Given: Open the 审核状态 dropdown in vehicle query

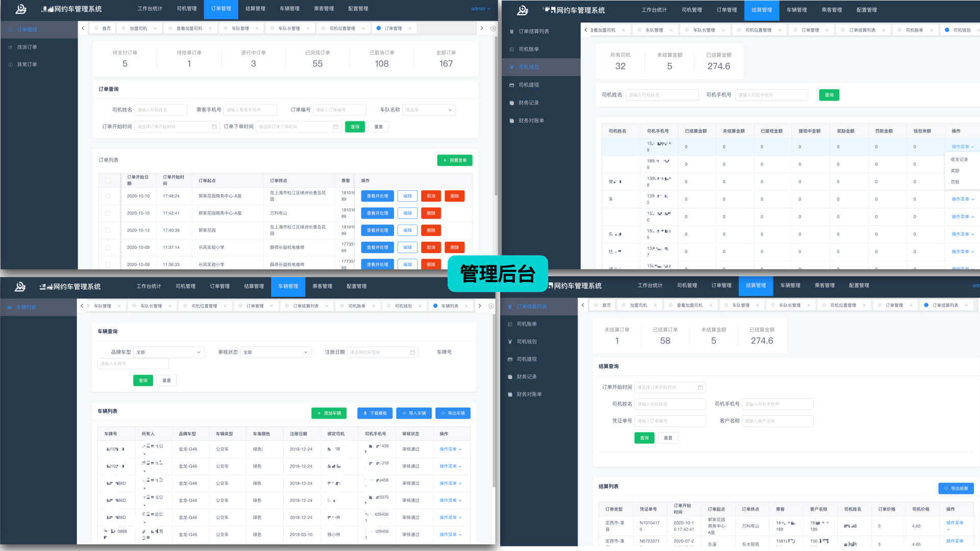Looking at the screenshot, I should (276, 352).
